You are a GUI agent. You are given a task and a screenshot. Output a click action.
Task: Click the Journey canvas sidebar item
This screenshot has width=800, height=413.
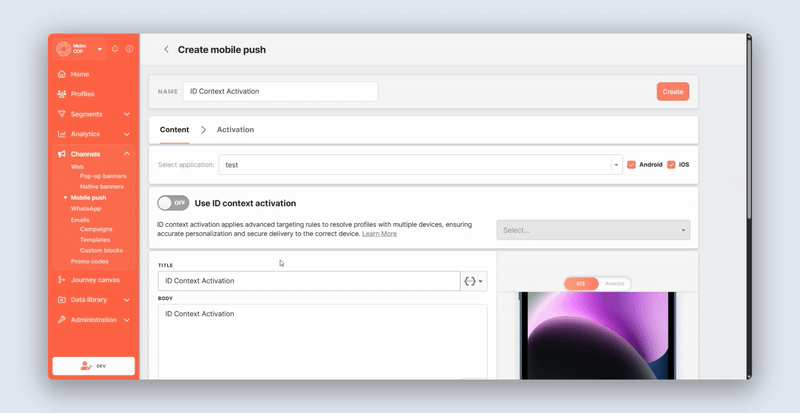click(94, 280)
